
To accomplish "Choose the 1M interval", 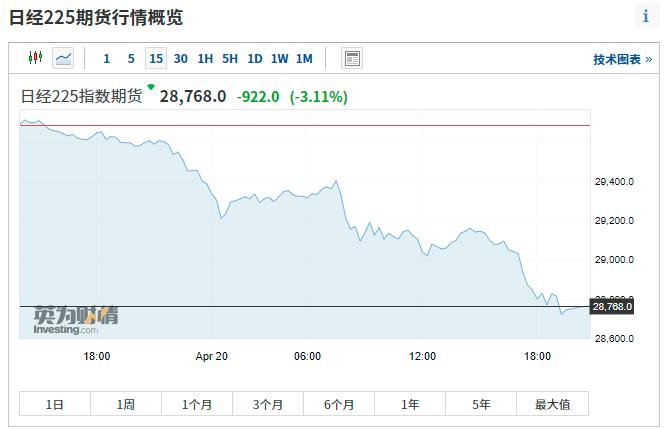I will (305, 59).
